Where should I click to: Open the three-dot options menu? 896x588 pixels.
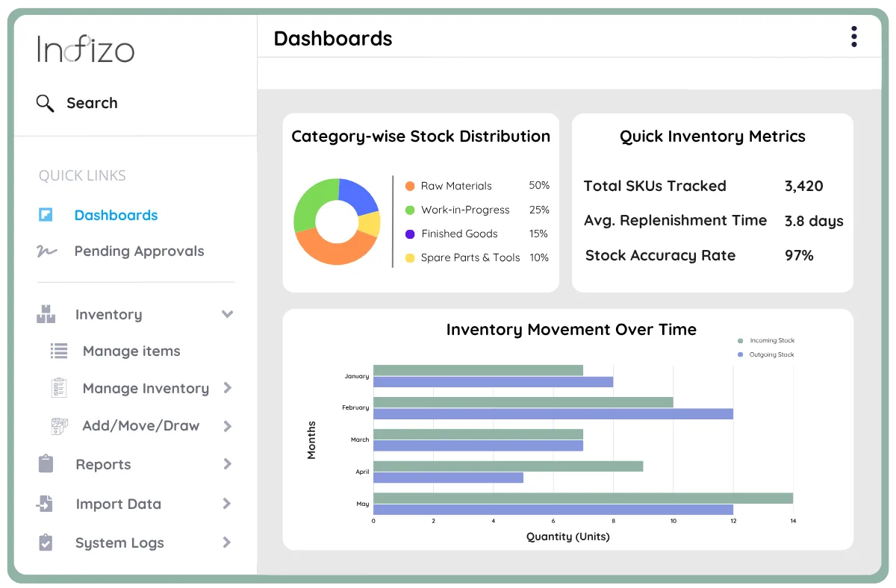coord(853,36)
